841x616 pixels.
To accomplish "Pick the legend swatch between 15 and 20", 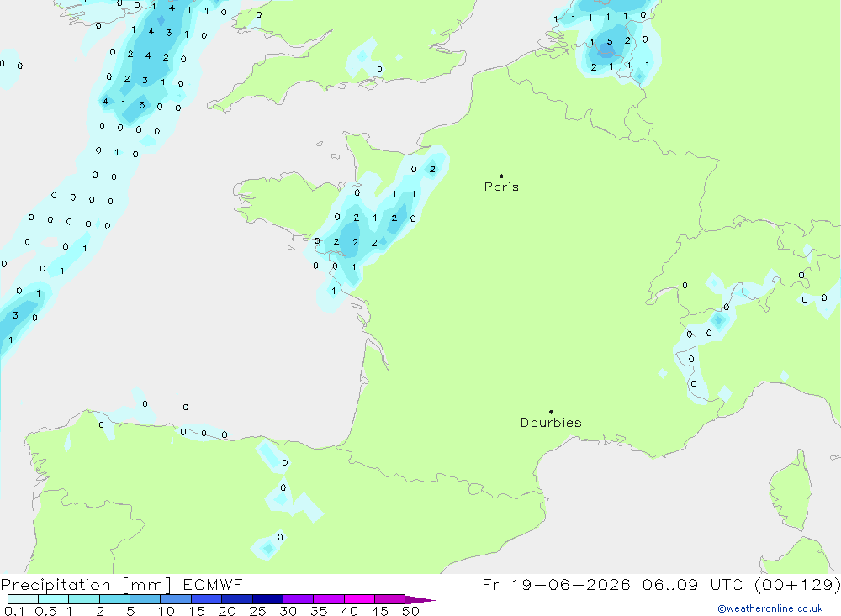I will pyautogui.click(x=206, y=599).
